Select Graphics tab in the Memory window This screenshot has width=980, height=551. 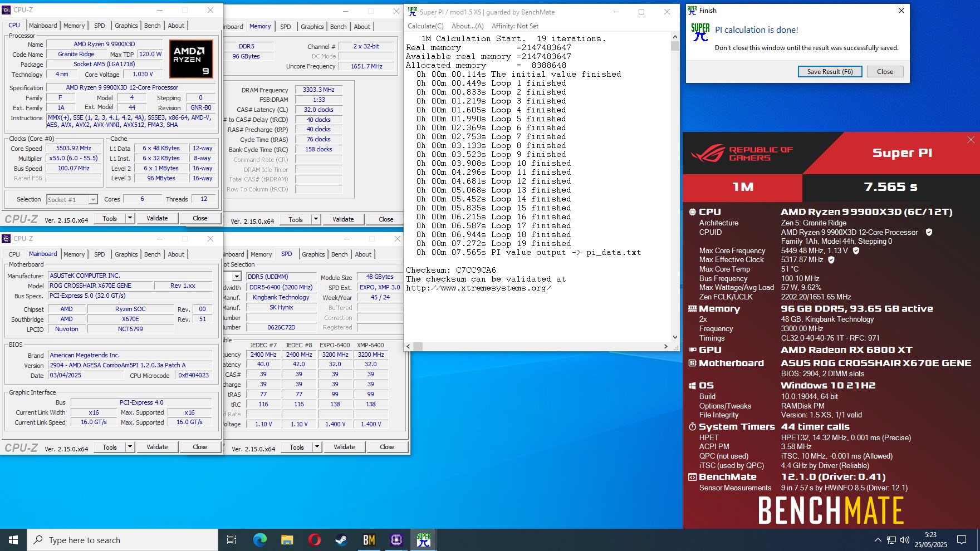(x=312, y=27)
